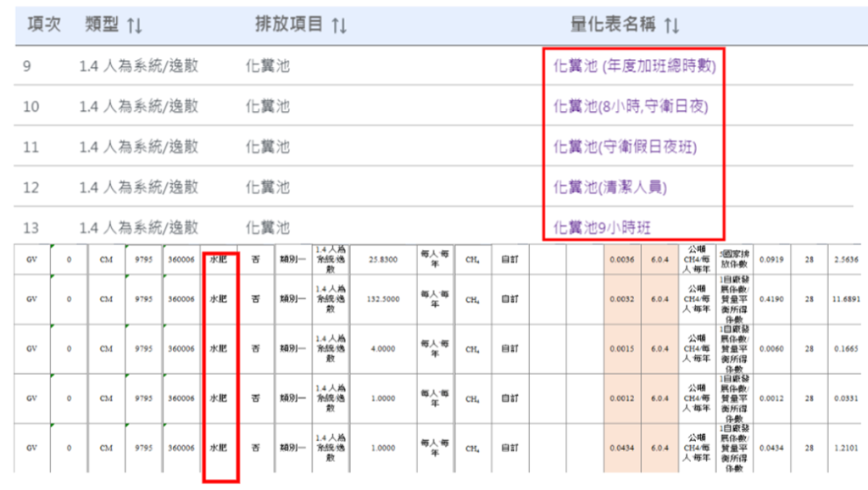The width and height of the screenshot is (868, 490).
Task: Select the cell showing 1.2101
Action: click(x=847, y=448)
